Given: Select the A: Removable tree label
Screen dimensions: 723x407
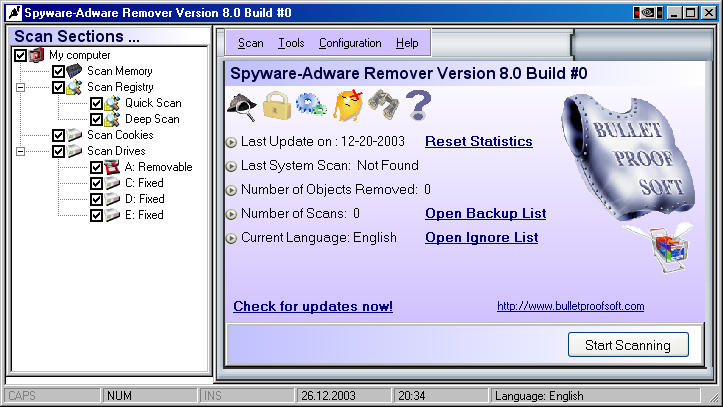Looking at the screenshot, I should pos(158,167).
